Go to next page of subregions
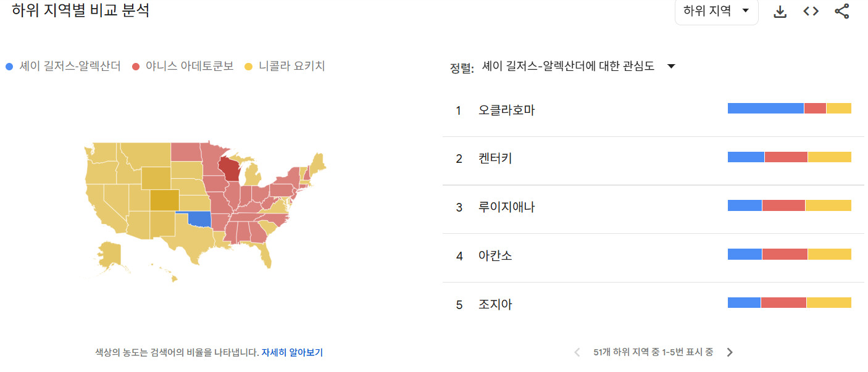The image size is (868, 372). pos(730,352)
